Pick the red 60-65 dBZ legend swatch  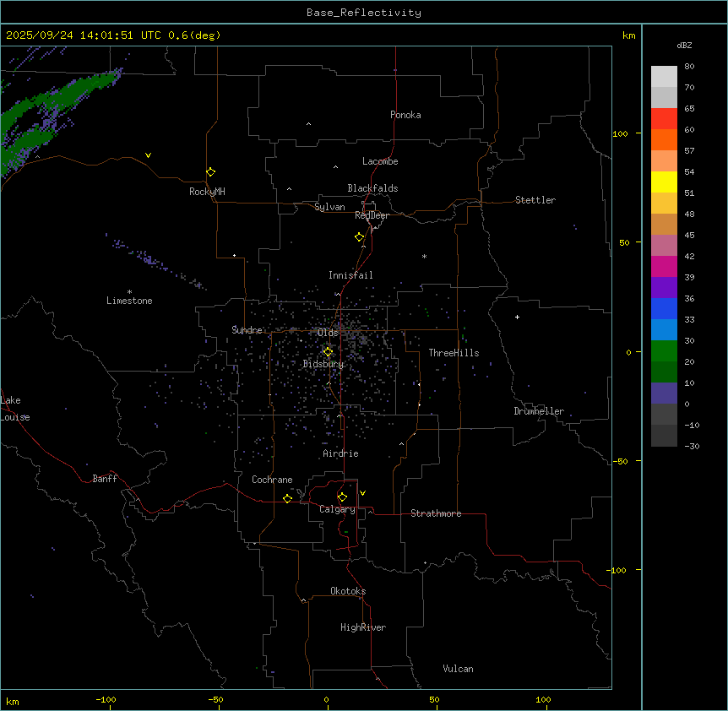pos(664,118)
